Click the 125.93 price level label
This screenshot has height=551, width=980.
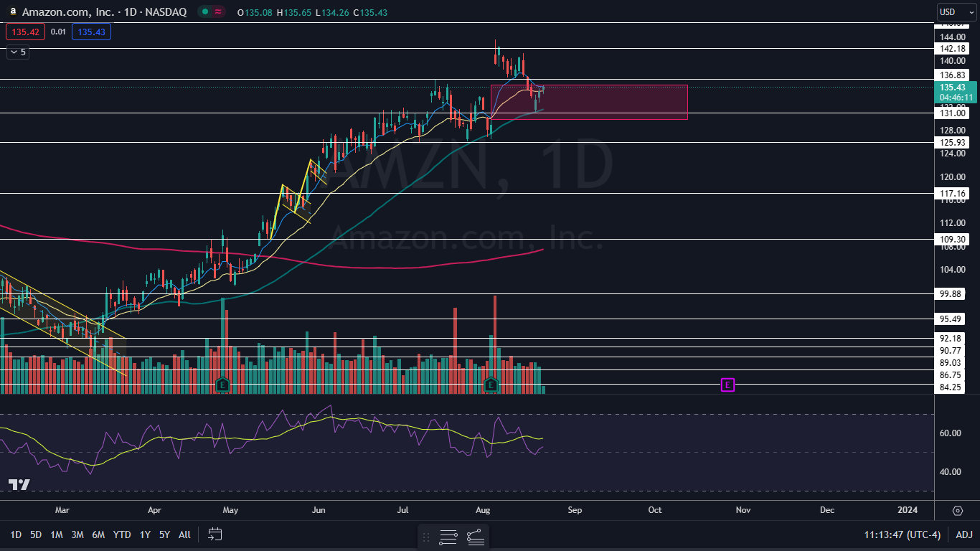[x=952, y=142]
